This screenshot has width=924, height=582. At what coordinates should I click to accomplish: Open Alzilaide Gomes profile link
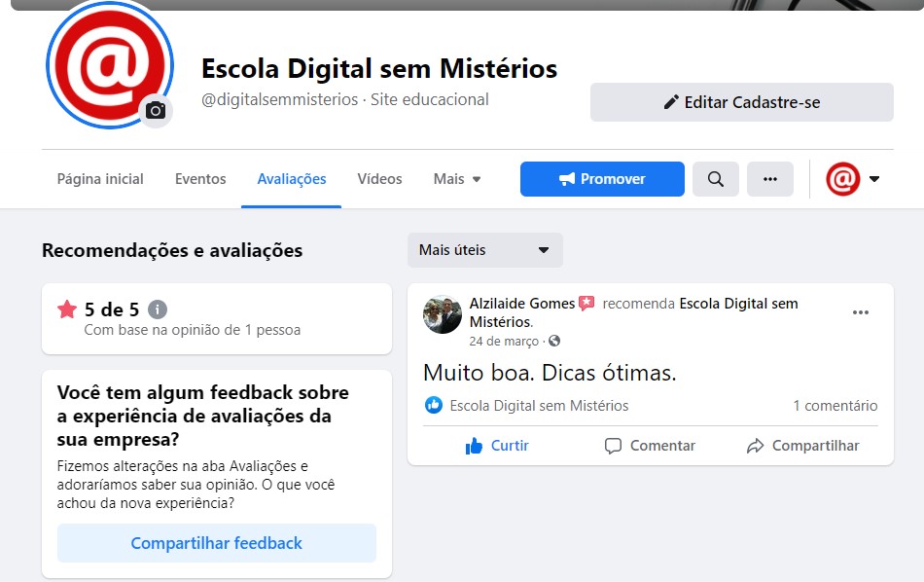[x=522, y=303]
